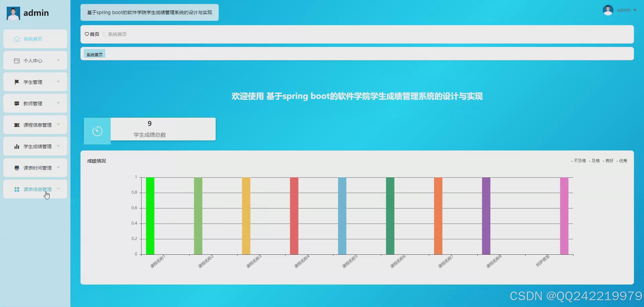The image size is (644, 307).
Task: Click the admin avatar thumbnail
Action: pyautogui.click(x=608, y=10)
